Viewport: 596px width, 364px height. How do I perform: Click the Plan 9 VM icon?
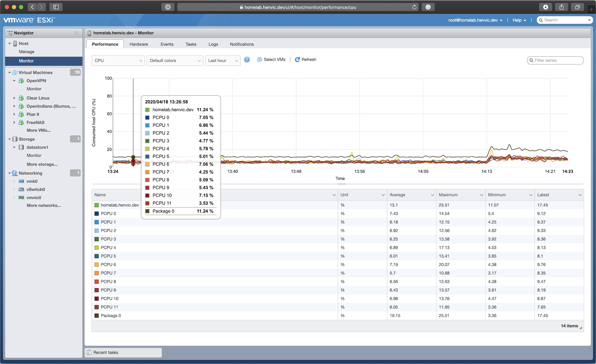pos(21,114)
